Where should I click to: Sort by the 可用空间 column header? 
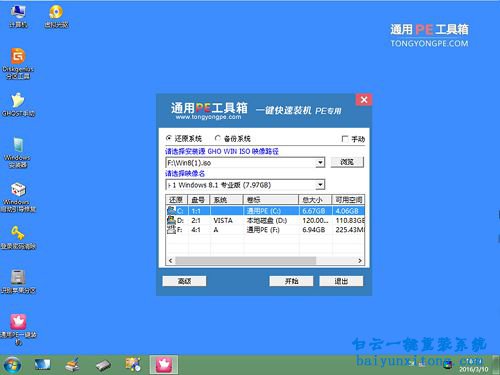[x=348, y=200]
